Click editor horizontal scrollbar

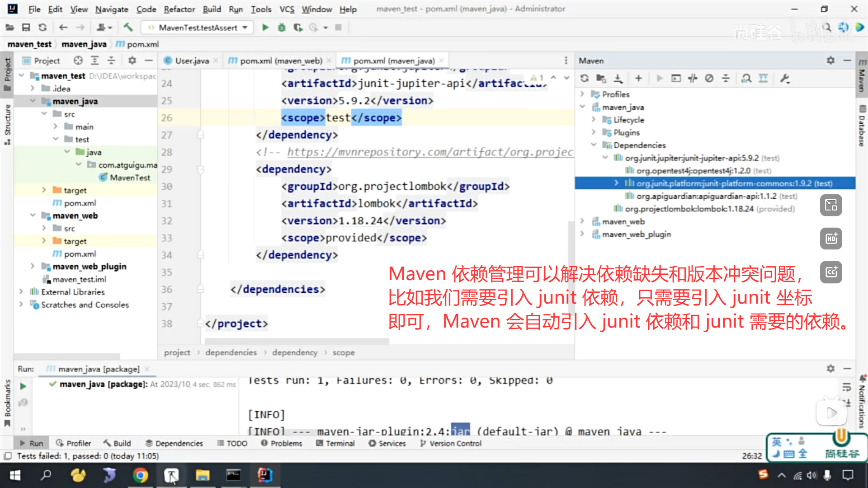297,340
